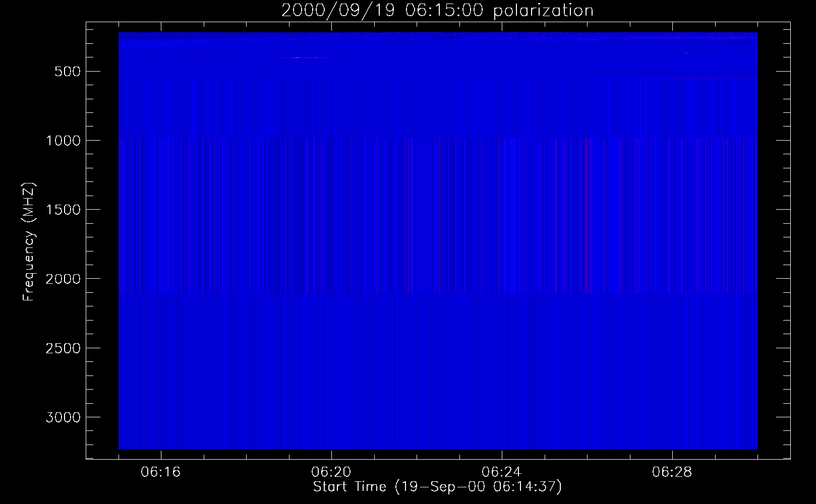
Task: Click the 500 frequency tick label
Action: tap(68, 72)
